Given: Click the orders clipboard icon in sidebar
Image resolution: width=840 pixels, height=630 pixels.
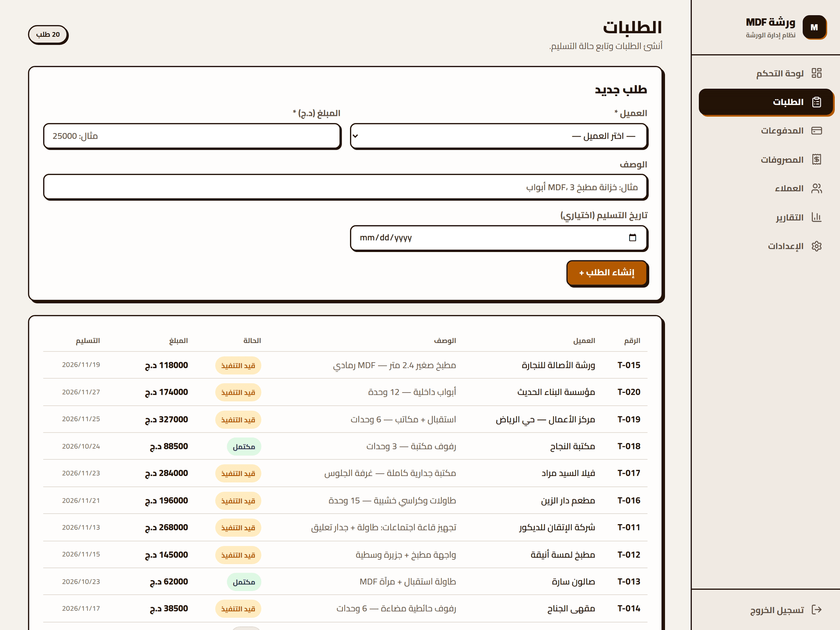Looking at the screenshot, I should point(816,102).
